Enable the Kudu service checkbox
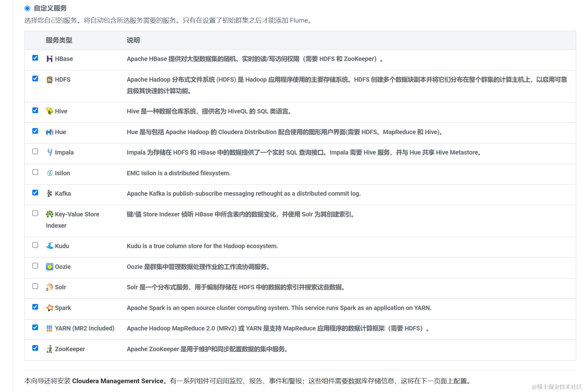The height and width of the screenshot is (392, 584). click(35, 245)
